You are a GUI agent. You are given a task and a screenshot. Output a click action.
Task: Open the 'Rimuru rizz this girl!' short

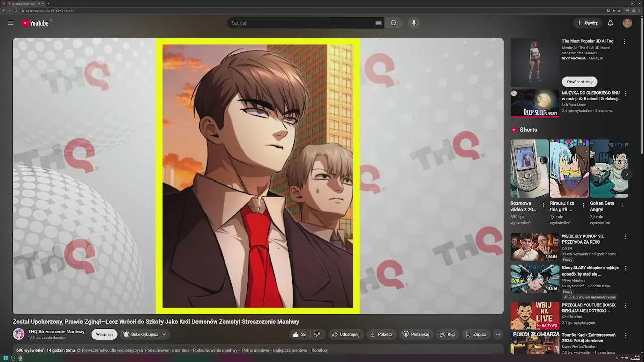click(x=569, y=168)
